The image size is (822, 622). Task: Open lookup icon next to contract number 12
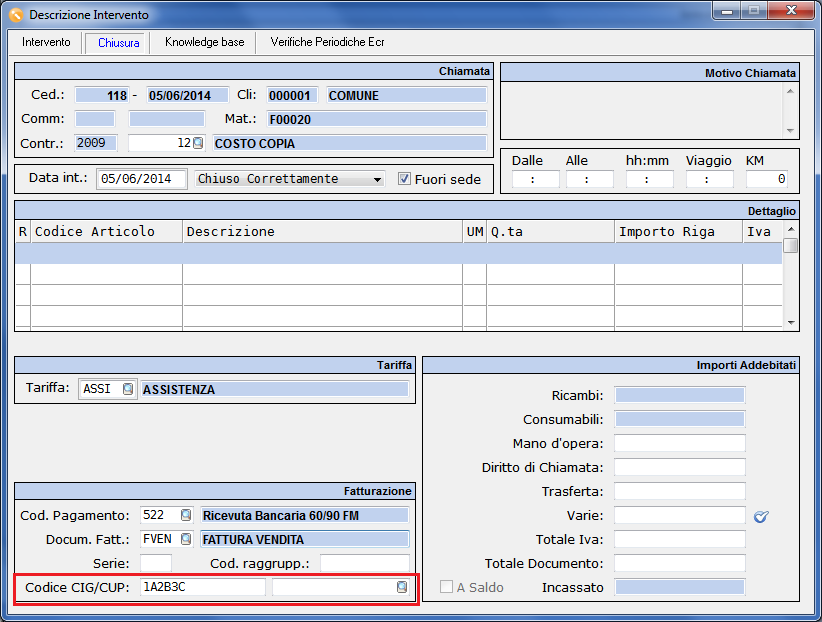tap(198, 143)
